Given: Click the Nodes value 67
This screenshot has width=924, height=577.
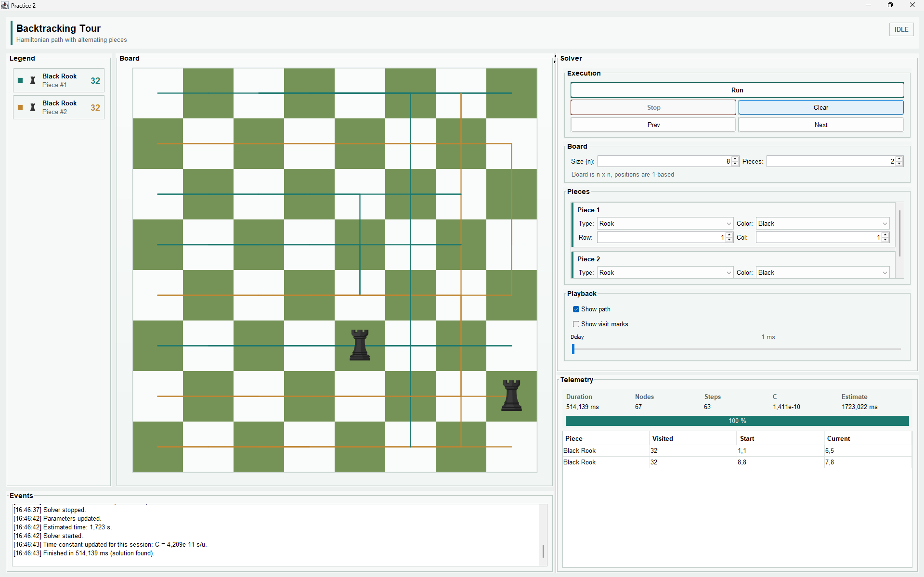Looking at the screenshot, I should point(638,407).
